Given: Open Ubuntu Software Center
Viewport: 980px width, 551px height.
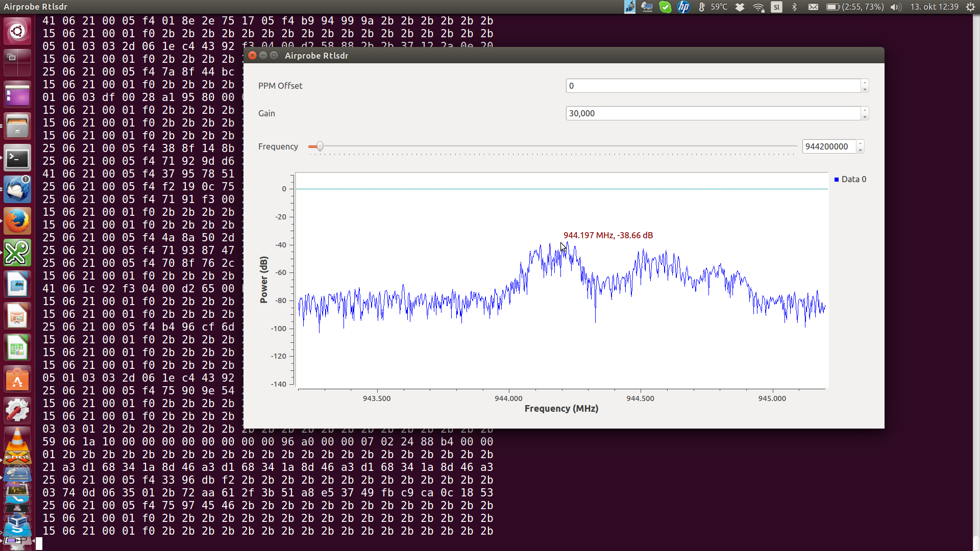Looking at the screenshot, I should pyautogui.click(x=17, y=380).
